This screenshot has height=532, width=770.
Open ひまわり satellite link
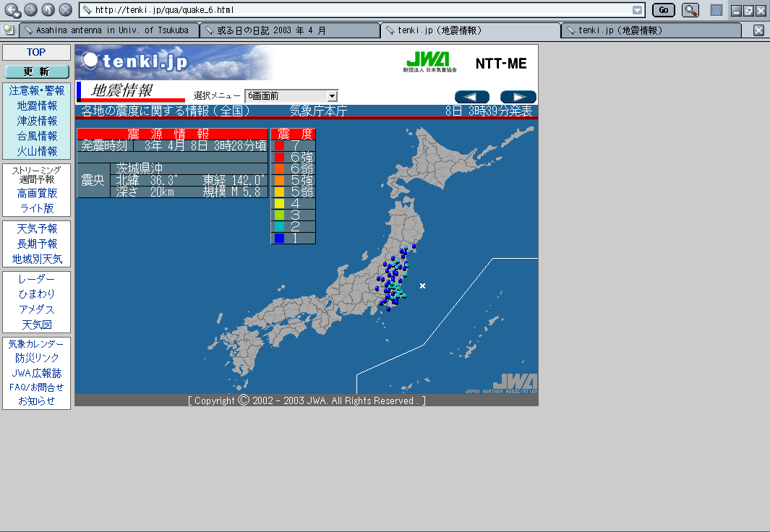[x=37, y=294]
